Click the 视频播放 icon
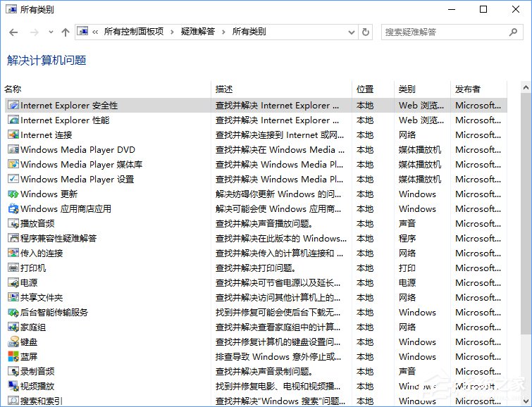 13,386
